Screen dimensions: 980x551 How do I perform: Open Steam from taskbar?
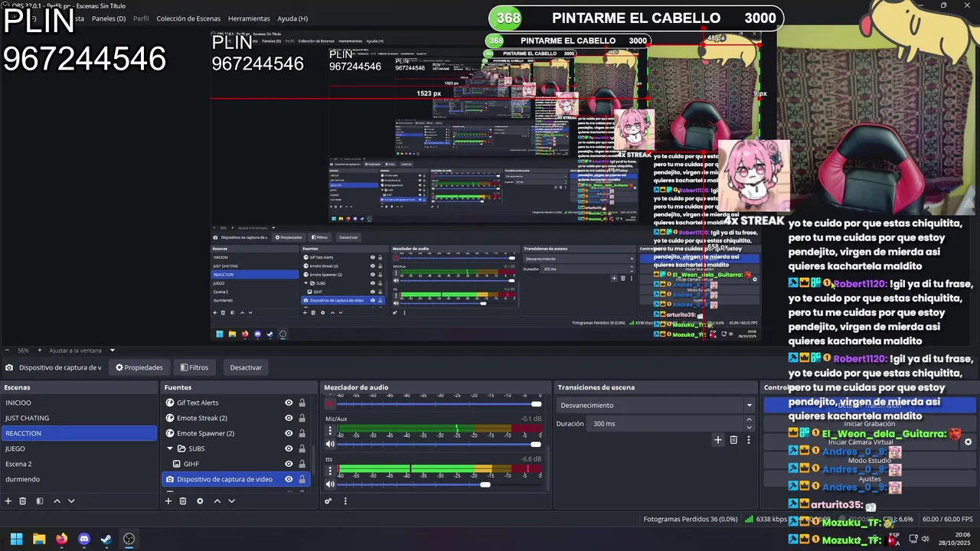tap(106, 539)
